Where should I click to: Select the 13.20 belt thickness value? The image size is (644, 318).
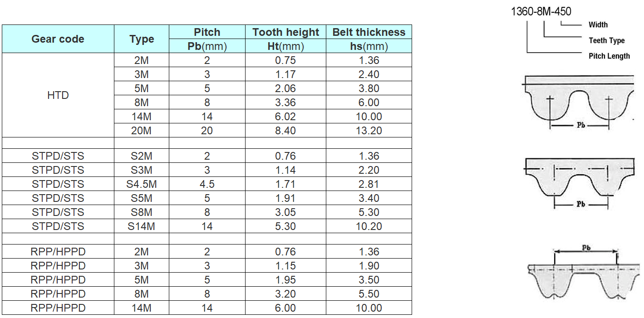(369, 131)
